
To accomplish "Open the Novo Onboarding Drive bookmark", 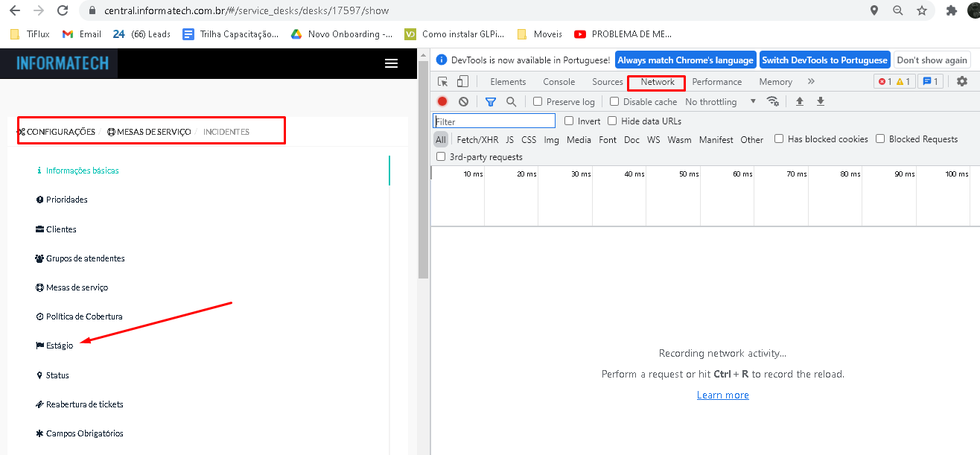I will click(x=342, y=34).
